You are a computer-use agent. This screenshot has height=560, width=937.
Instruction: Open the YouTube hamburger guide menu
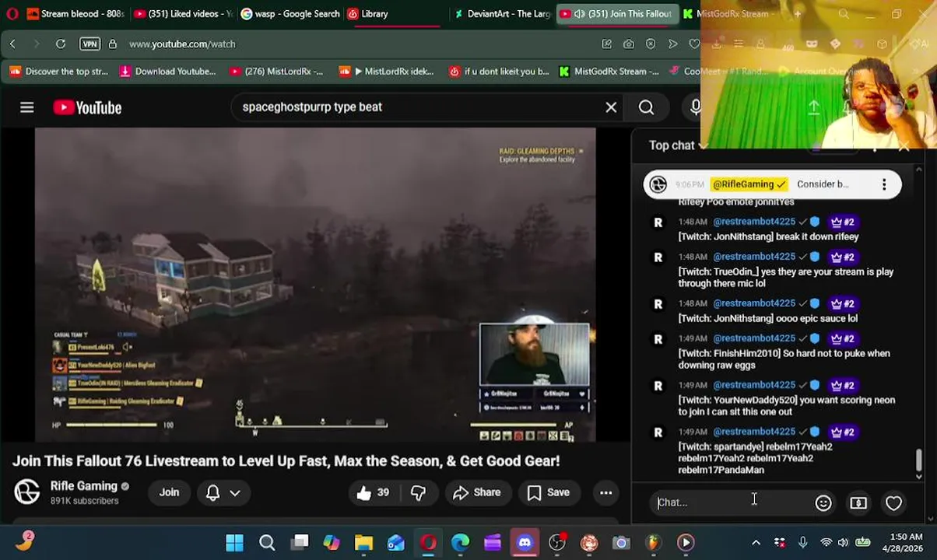click(x=27, y=107)
